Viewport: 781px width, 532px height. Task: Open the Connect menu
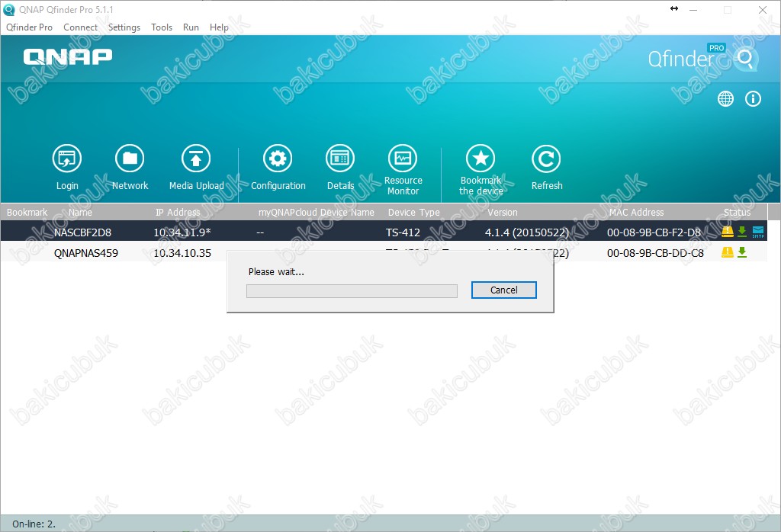click(80, 27)
